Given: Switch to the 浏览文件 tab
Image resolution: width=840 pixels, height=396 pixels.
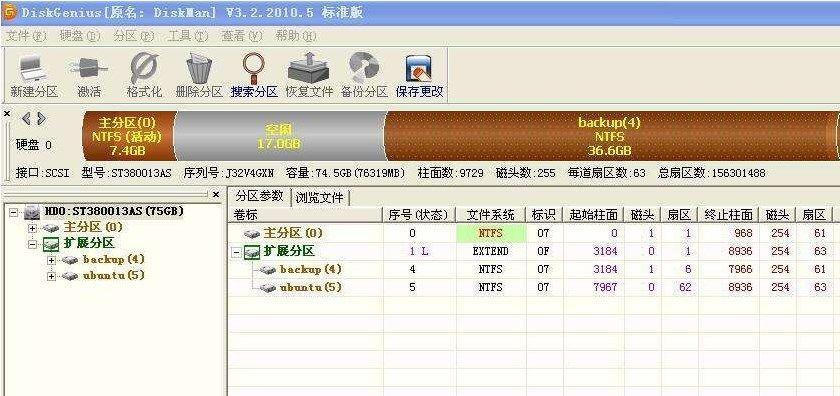Looking at the screenshot, I should tap(319, 198).
